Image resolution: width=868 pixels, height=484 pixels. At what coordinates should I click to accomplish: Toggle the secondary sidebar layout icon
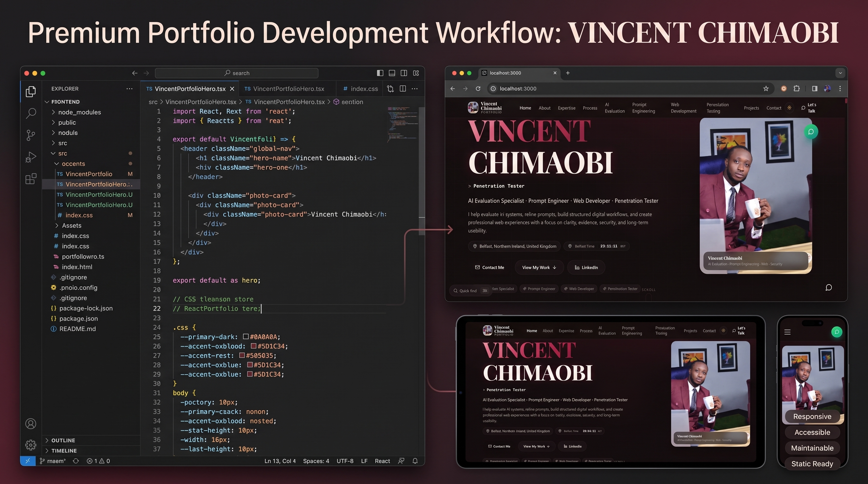tap(404, 73)
